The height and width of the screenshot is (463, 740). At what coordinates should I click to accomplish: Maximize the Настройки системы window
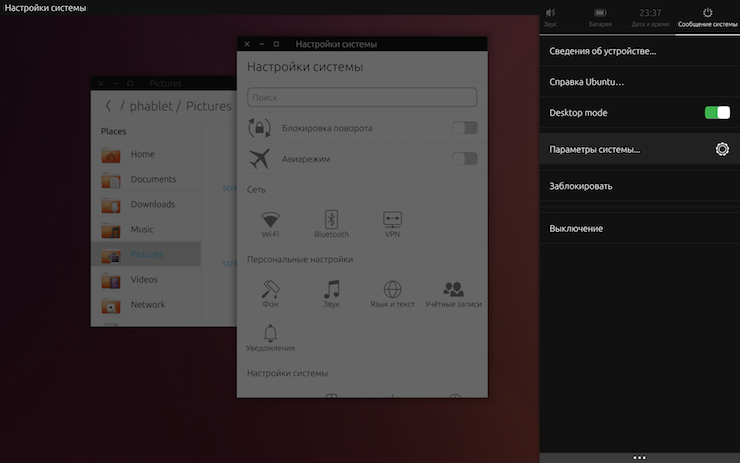click(276, 44)
